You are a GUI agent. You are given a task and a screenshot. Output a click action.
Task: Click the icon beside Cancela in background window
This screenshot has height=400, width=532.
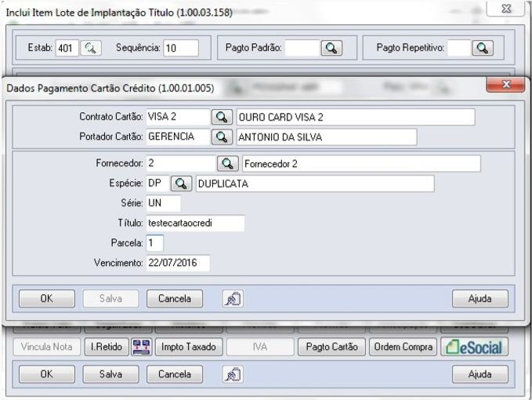pos(233,374)
